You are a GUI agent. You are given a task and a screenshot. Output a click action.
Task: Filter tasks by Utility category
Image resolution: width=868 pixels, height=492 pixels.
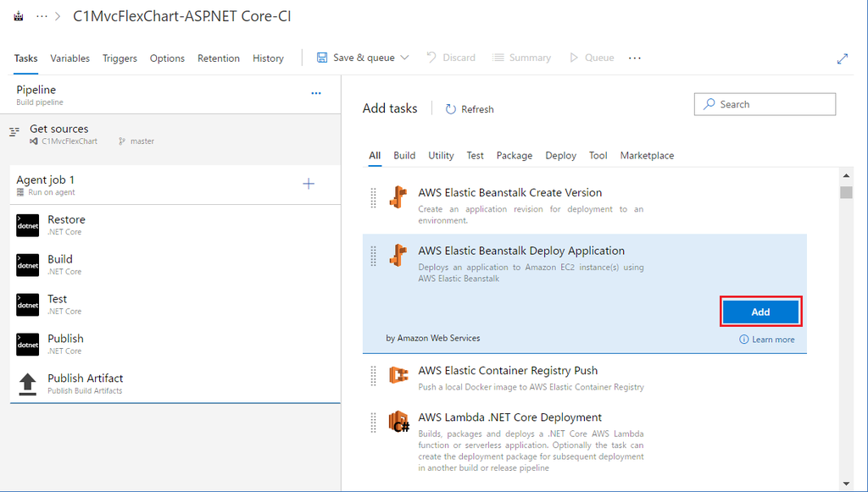click(441, 155)
